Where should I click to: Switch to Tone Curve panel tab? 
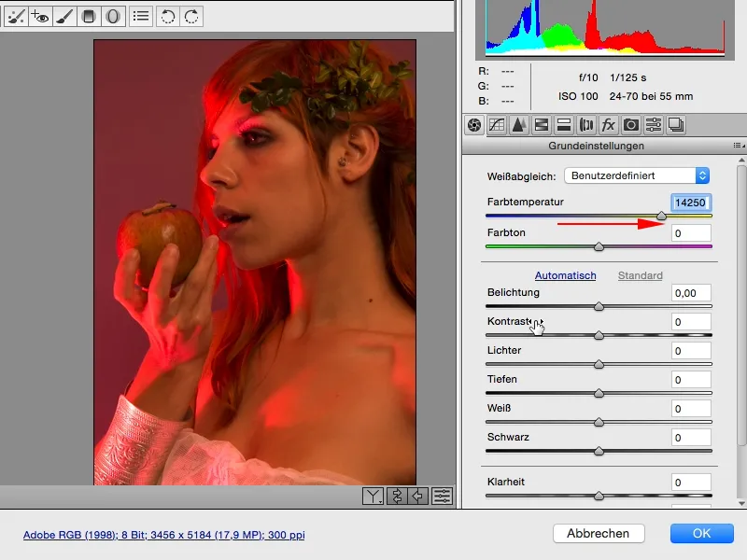pos(497,125)
